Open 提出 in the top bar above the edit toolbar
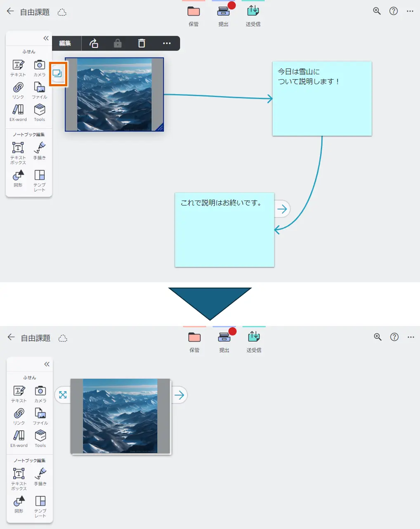 pyautogui.click(x=223, y=15)
